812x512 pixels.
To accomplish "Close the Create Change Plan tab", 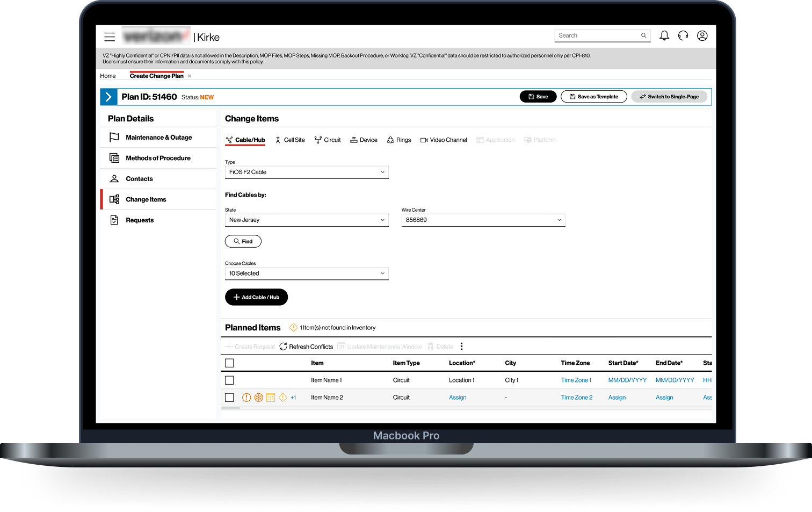I will pos(190,76).
